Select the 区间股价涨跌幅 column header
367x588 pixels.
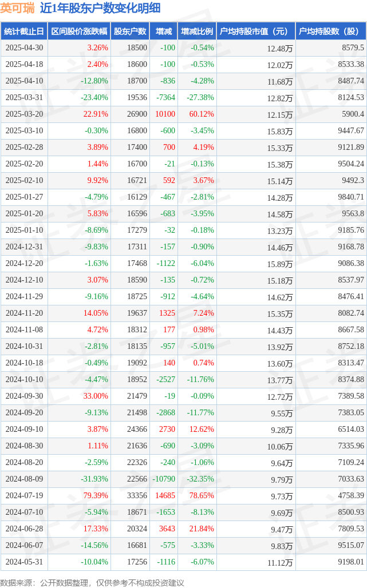click(79, 31)
